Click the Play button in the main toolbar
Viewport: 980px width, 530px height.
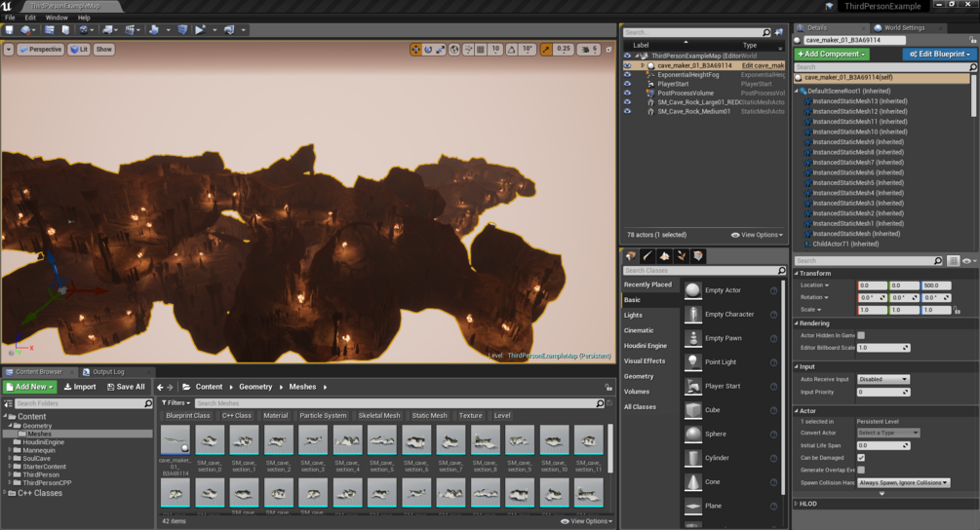click(x=200, y=30)
